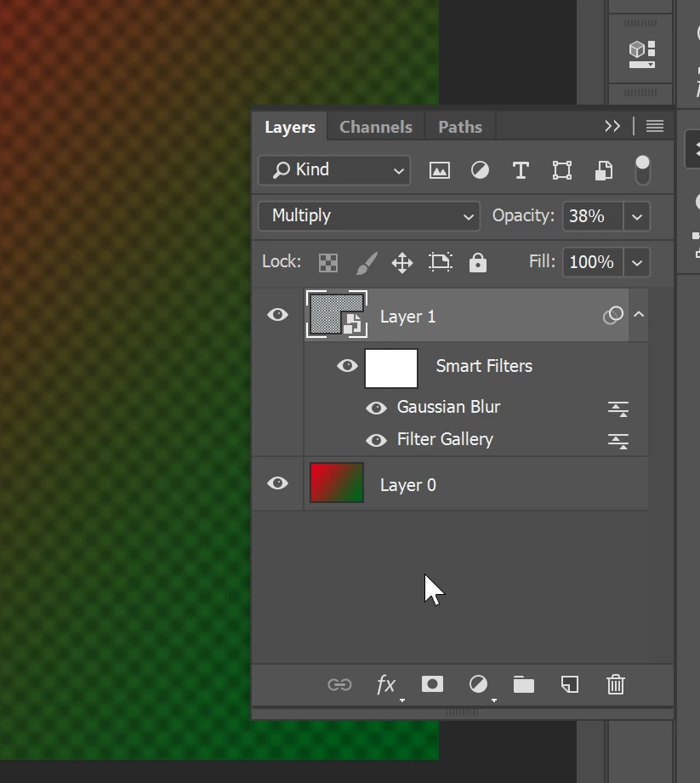Open Filter Gallery blending options icon
Image resolution: width=700 pixels, height=783 pixels.
click(618, 442)
